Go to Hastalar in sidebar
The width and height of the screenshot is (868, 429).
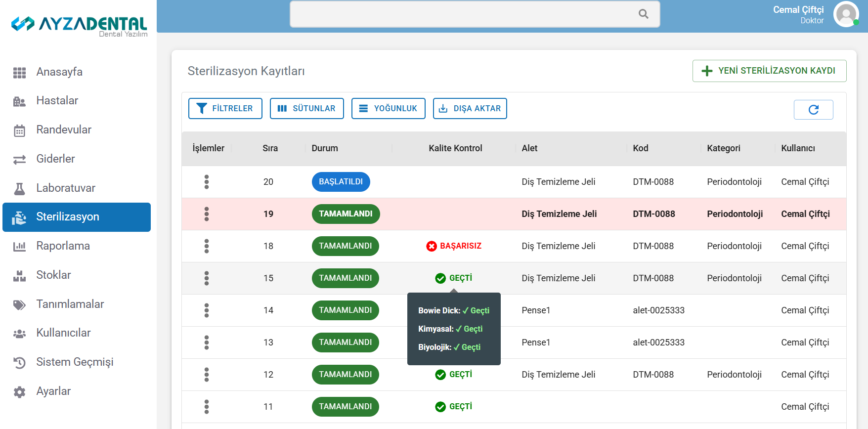coord(57,101)
